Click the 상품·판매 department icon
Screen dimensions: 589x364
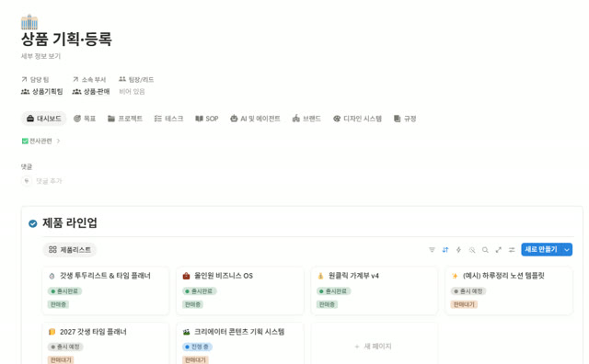[x=76, y=92]
